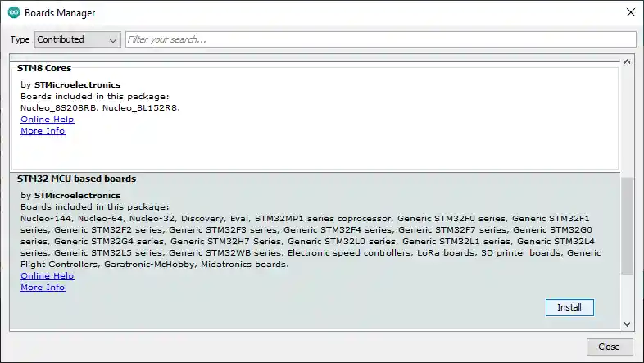Open More Info link under STM32 MCU based boards

[x=43, y=288]
